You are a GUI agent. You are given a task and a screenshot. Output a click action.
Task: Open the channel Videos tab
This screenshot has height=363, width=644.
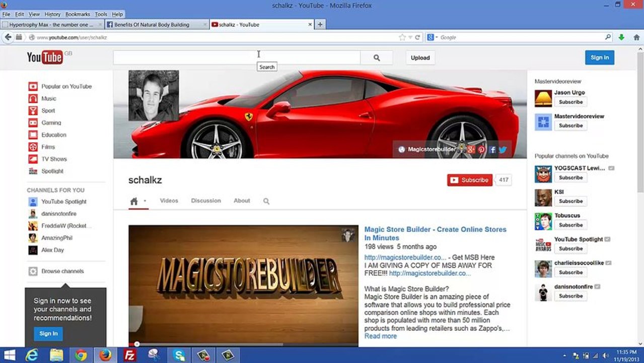(x=169, y=201)
